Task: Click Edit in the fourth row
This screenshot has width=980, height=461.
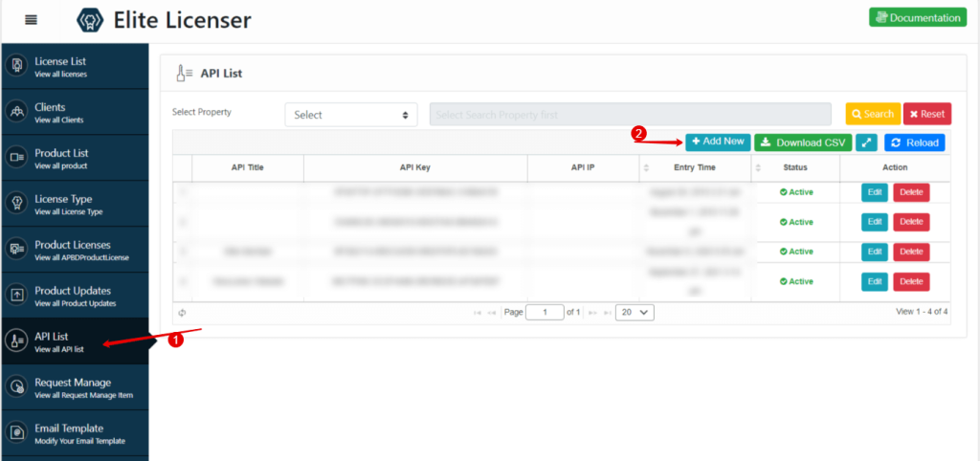Action: 875,282
